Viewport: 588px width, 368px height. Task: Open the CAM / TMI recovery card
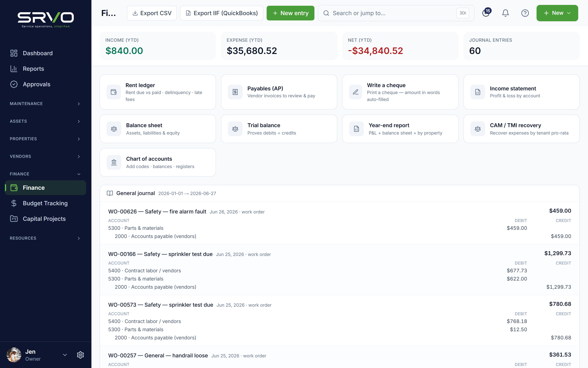[x=521, y=129]
